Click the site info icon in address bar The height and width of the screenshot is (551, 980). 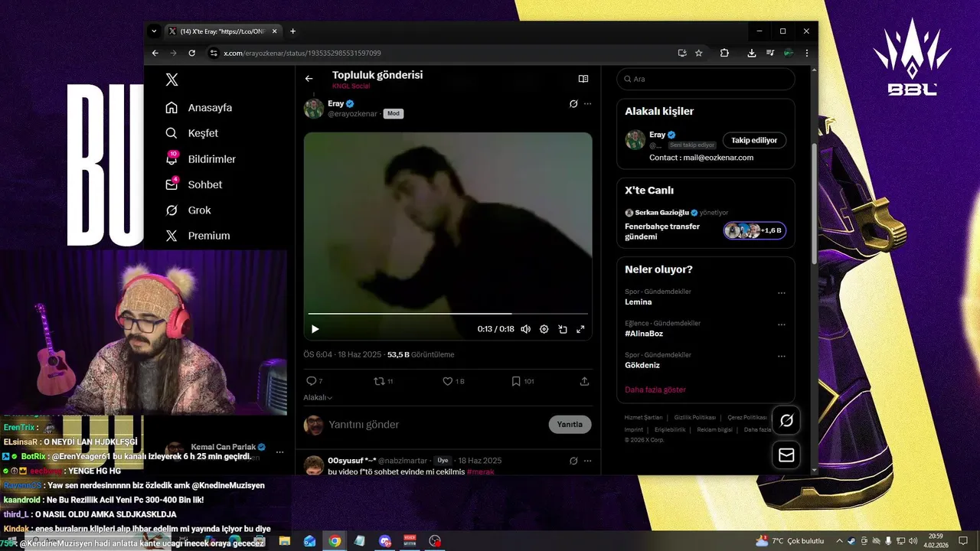tap(214, 53)
